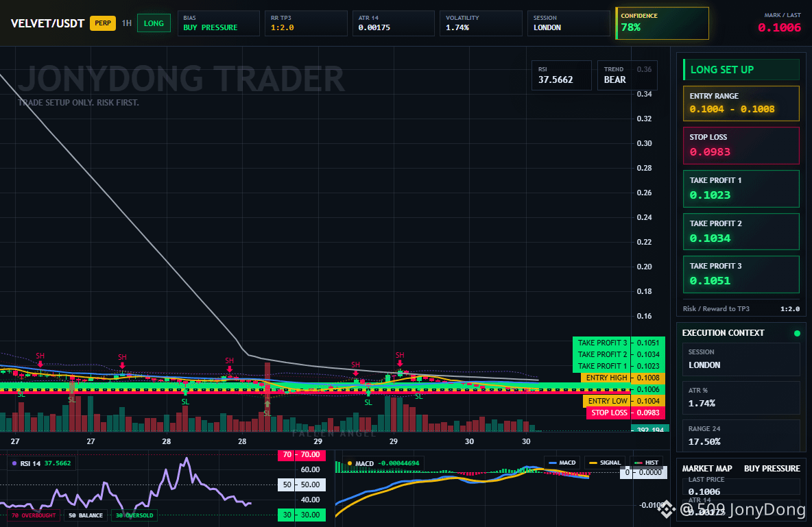Click the Stop Loss 0.0983 card in setup panel
Image resolution: width=812 pixels, height=527 pixels.
[741, 145]
